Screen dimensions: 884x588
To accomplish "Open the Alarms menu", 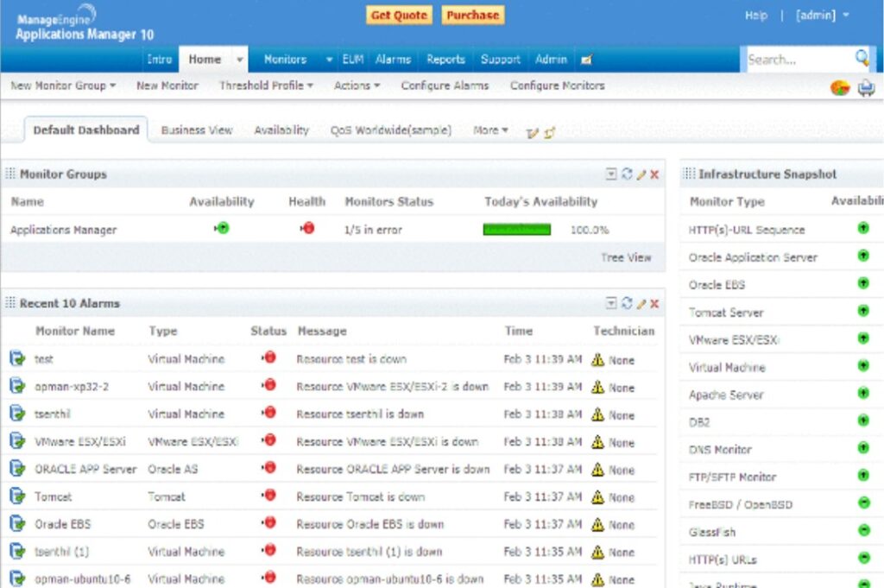I will (393, 60).
